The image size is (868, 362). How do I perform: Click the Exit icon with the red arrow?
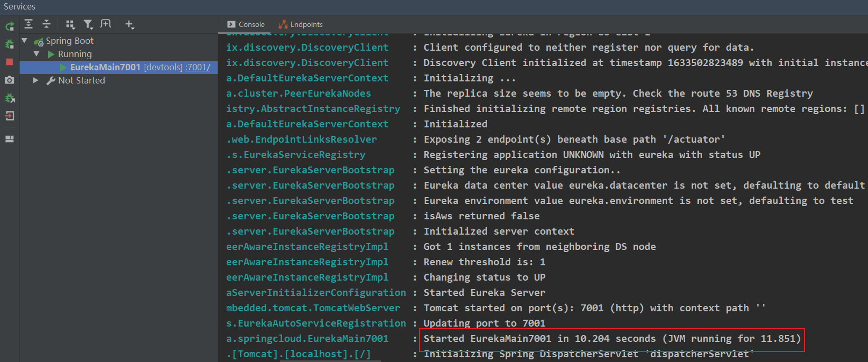pos(10,116)
